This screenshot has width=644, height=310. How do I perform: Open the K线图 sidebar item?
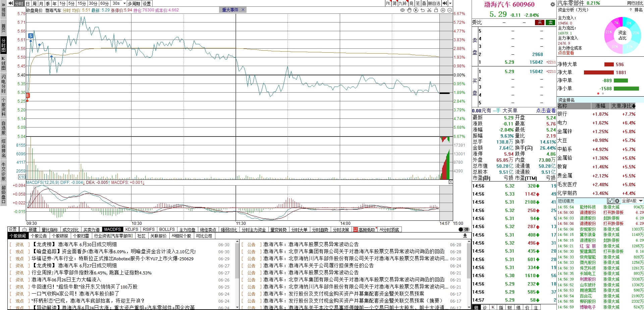click(x=3, y=63)
